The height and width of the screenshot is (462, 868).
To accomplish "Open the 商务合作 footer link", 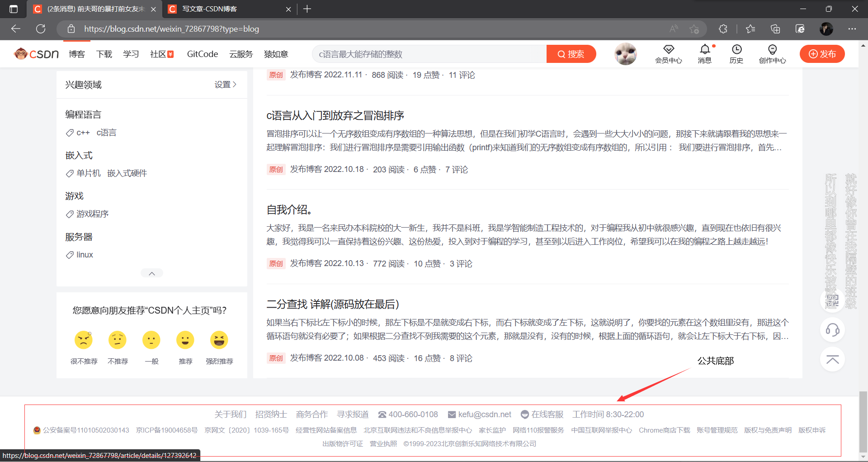I will click(x=312, y=414).
